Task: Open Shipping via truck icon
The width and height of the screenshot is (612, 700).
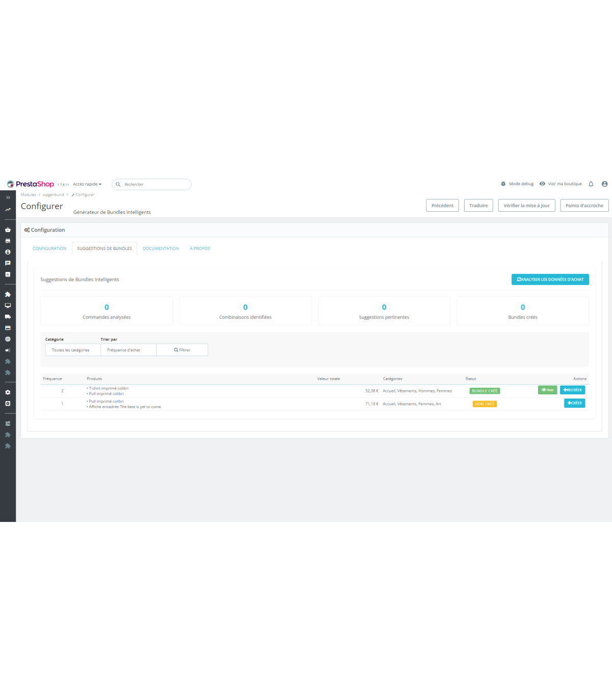Action: (8, 317)
